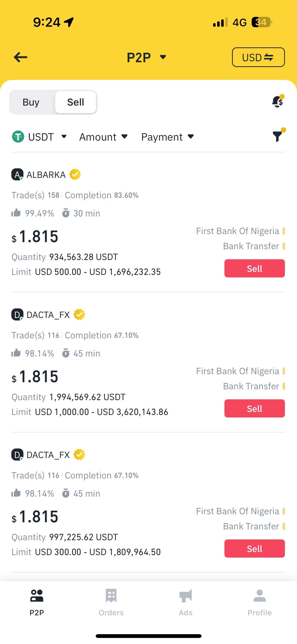
Task: Expand the USDT coin dropdown
Action: click(40, 137)
